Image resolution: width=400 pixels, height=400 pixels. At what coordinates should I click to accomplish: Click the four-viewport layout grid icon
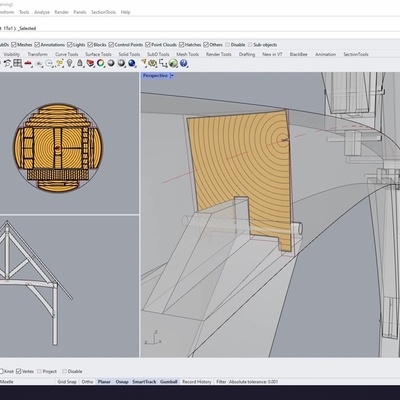pos(17,63)
